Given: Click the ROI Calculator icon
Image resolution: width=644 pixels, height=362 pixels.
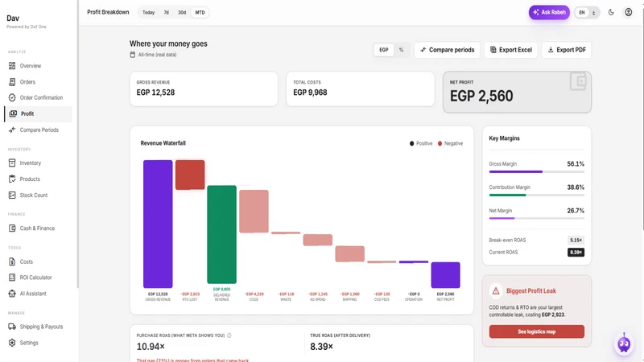Looking at the screenshot, I should pos(12,278).
